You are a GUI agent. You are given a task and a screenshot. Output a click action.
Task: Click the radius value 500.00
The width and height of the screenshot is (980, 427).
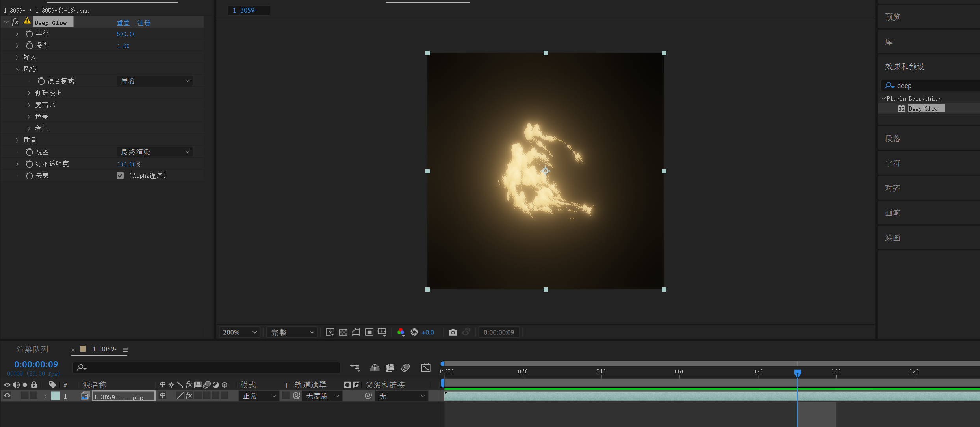pyautogui.click(x=126, y=34)
